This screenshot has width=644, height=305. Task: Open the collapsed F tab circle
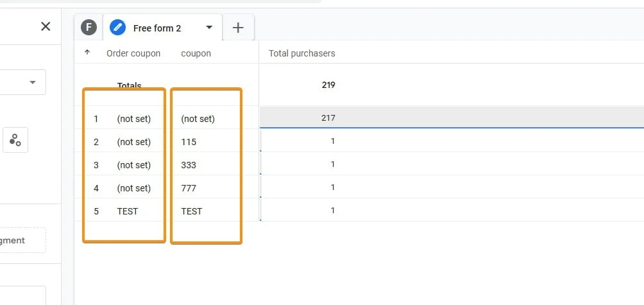[89, 28]
